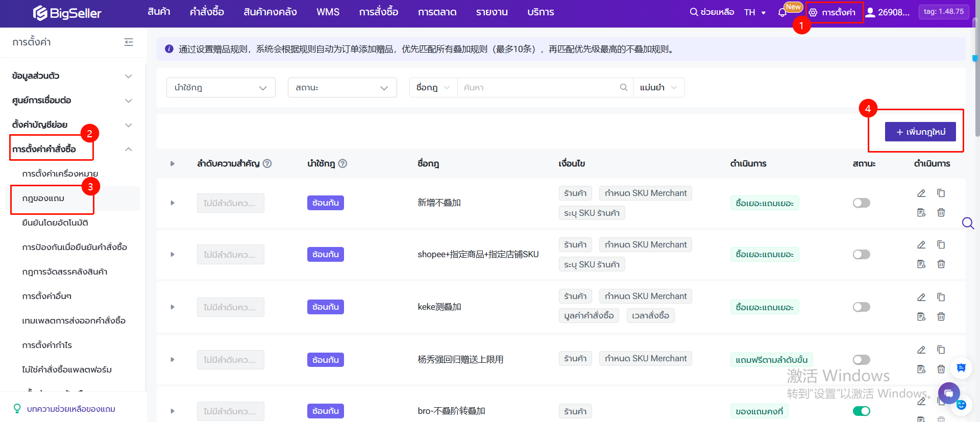
Task: Click the search magnifier in the search box
Action: (x=623, y=88)
